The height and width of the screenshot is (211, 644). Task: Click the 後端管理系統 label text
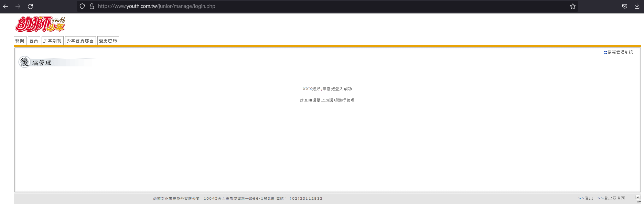[x=620, y=52]
